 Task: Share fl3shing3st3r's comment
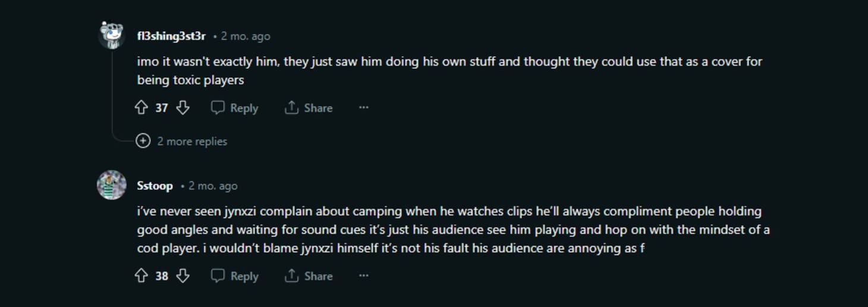[309, 108]
